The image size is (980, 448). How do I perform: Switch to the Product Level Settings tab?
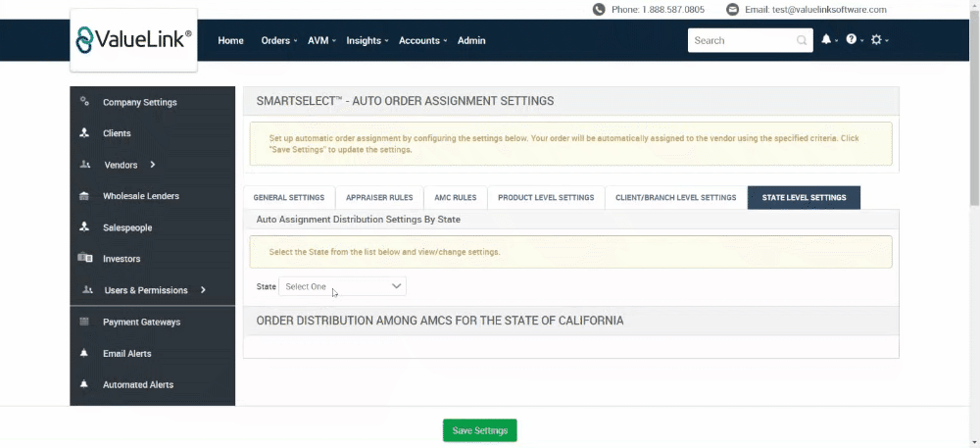point(546,197)
